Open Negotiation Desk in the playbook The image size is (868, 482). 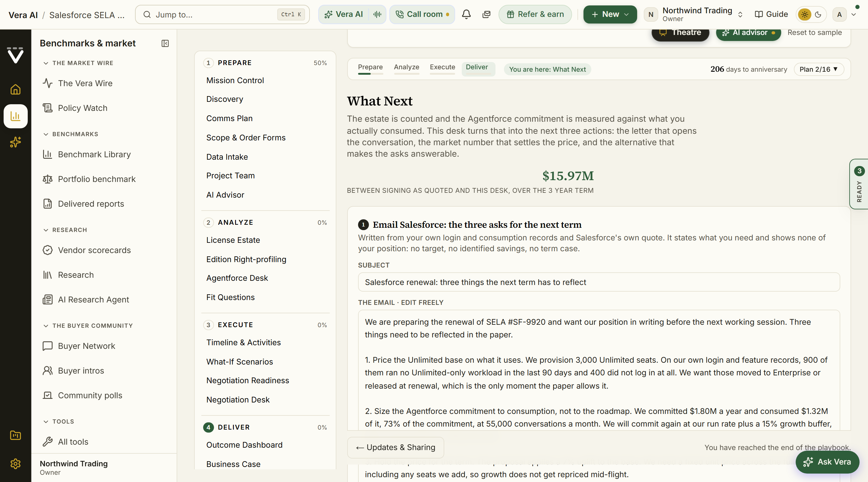[237, 399]
